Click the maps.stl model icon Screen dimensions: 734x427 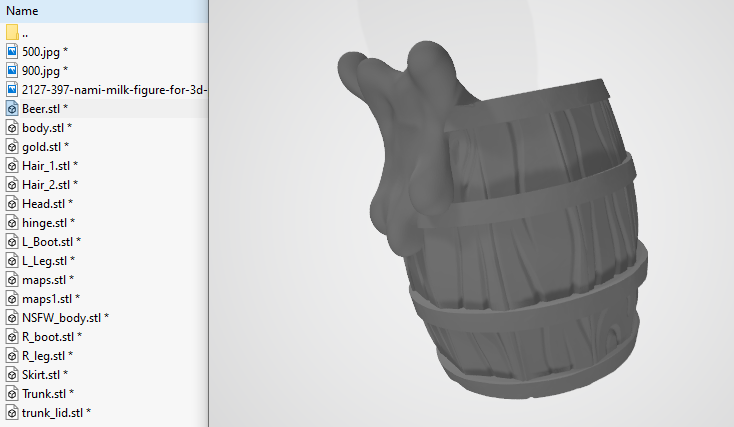click(12, 280)
